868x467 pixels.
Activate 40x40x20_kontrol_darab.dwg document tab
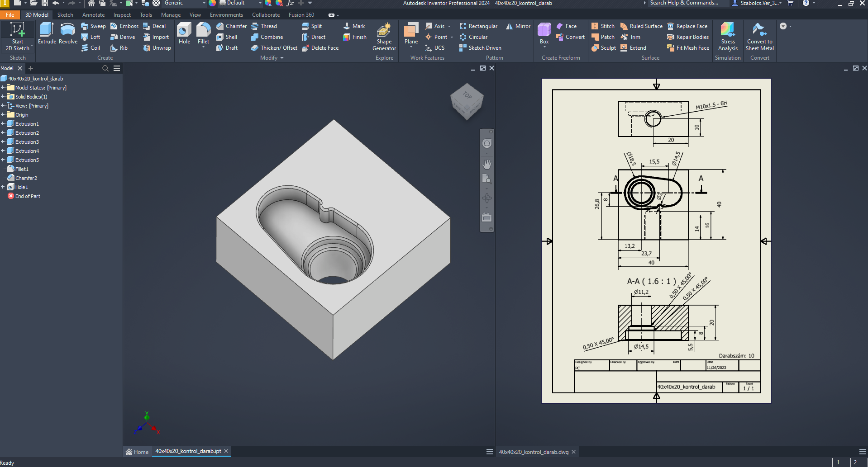pos(534,452)
